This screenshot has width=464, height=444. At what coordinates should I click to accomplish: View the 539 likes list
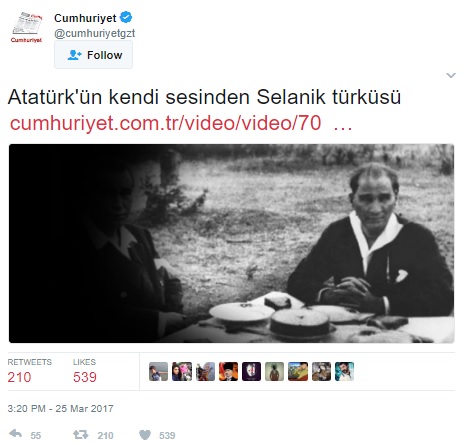85,371
